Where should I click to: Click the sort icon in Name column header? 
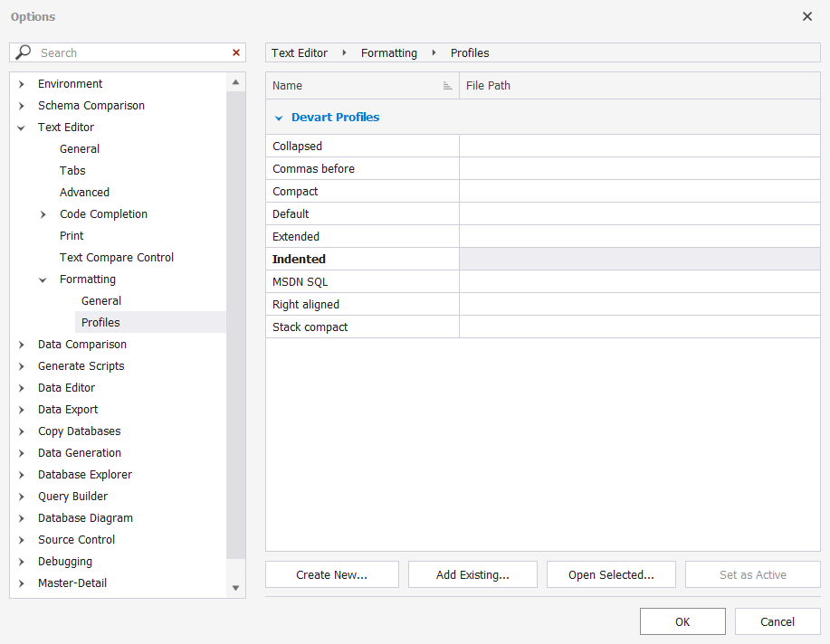447,84
